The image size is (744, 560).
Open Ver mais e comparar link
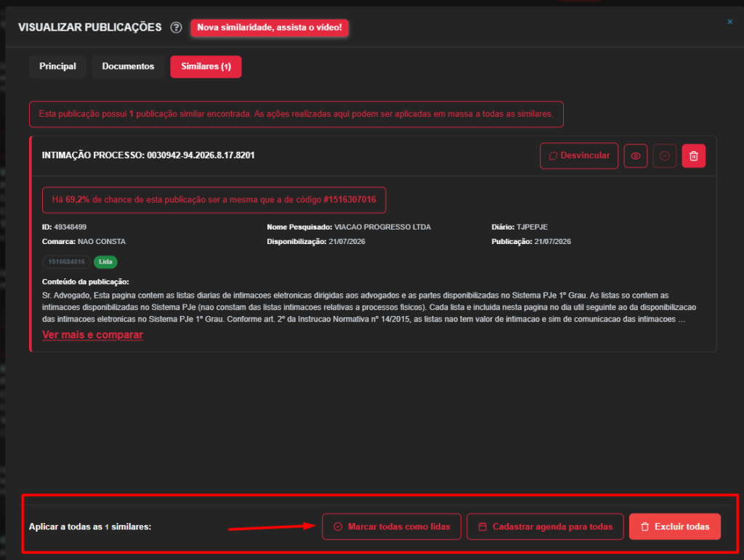(92, 335)
